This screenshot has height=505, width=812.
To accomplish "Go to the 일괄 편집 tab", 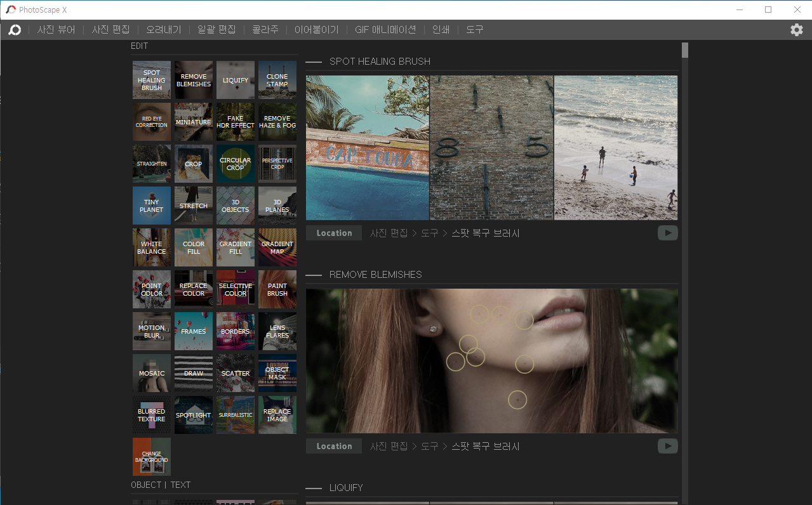I will click(216, 30).
